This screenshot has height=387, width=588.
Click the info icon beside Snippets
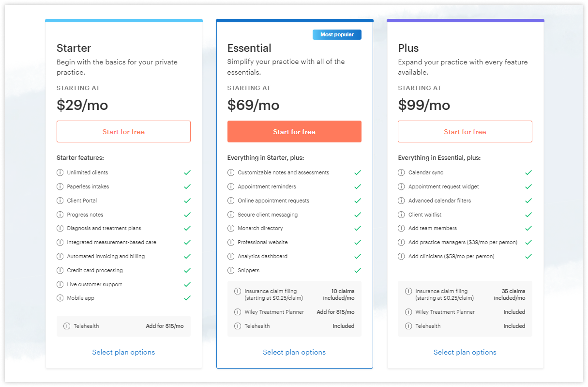(x=231, y=270)
